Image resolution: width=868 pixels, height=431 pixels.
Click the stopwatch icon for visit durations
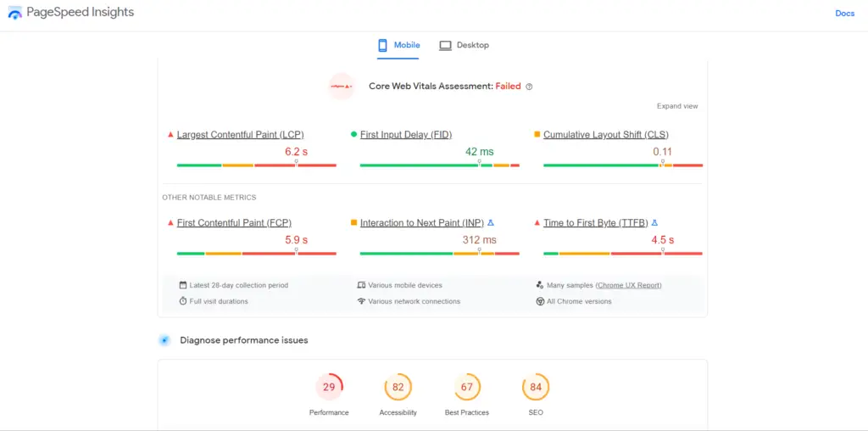tap(183, 301)
